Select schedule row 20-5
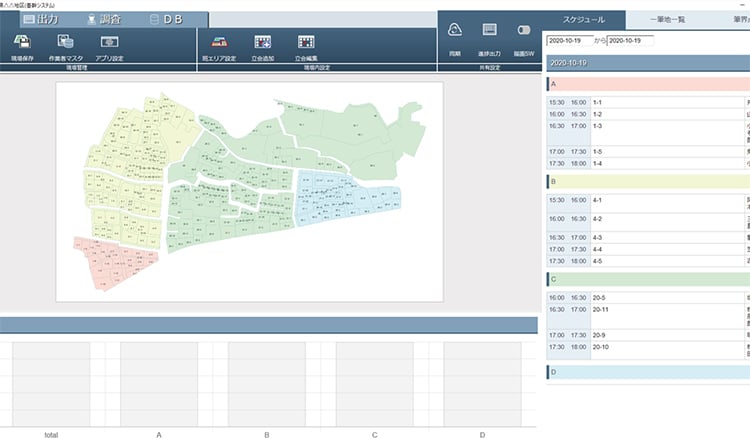 click(648, 297)
